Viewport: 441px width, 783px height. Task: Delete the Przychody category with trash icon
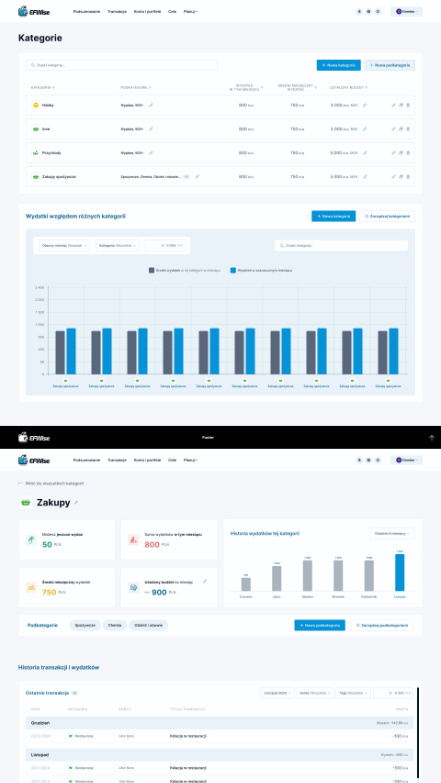tap(408, 153)
